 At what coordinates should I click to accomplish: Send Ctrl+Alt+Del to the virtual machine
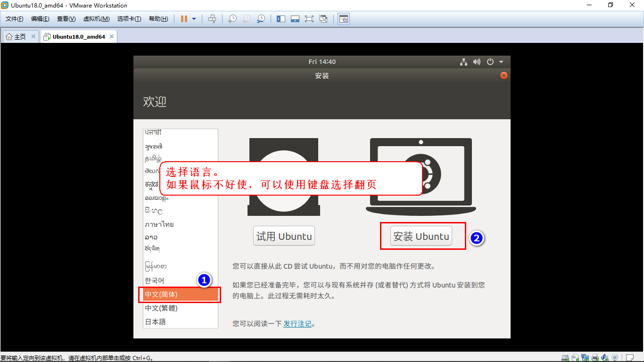pos(212,19)
